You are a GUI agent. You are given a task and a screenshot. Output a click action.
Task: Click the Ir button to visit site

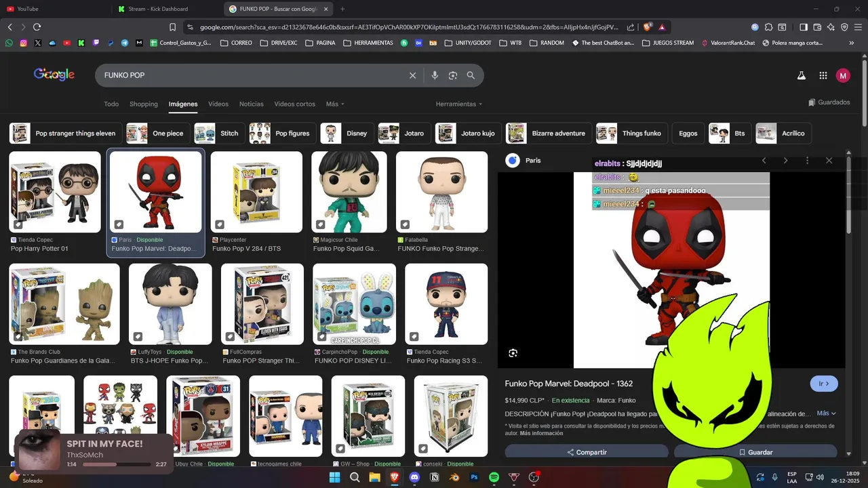click(x=824, y=384)
